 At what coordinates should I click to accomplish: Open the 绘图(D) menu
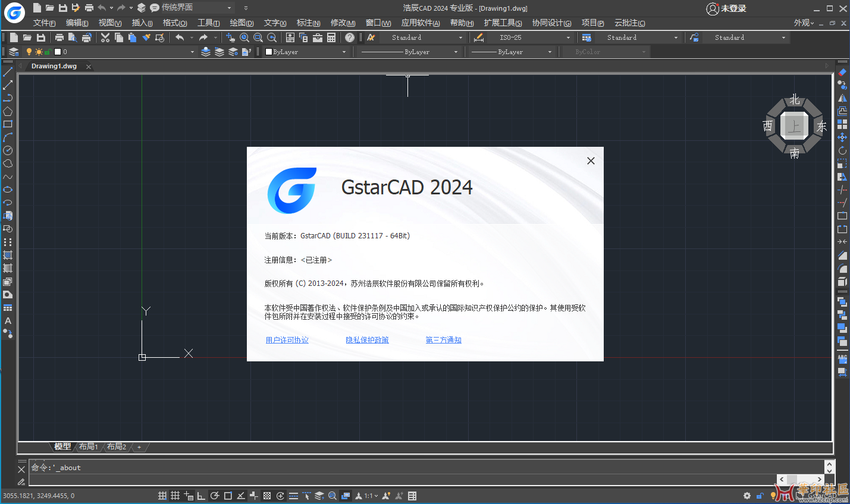coord(241,23)
